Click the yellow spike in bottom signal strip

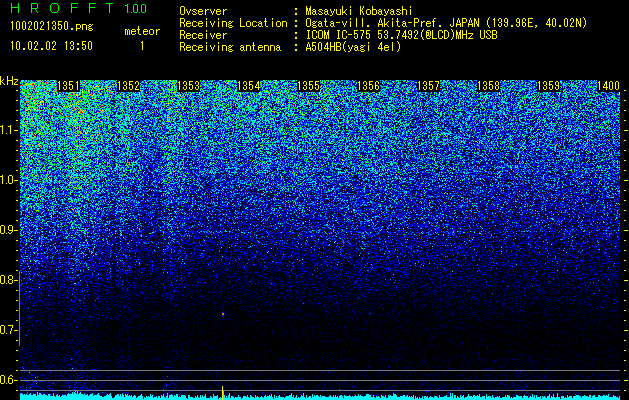pos(223,393)
